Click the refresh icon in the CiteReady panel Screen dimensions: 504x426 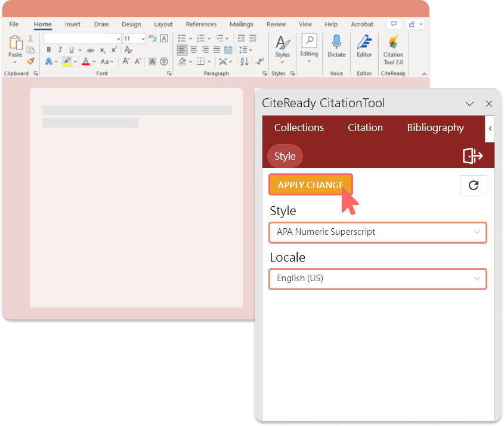click(x=473, y=185)
